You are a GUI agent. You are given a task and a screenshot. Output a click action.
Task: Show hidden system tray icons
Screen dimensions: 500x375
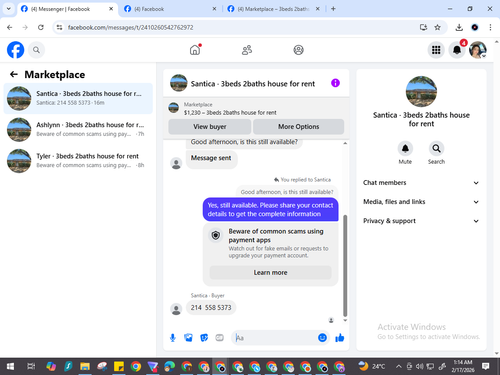click(x=398, y=366)
